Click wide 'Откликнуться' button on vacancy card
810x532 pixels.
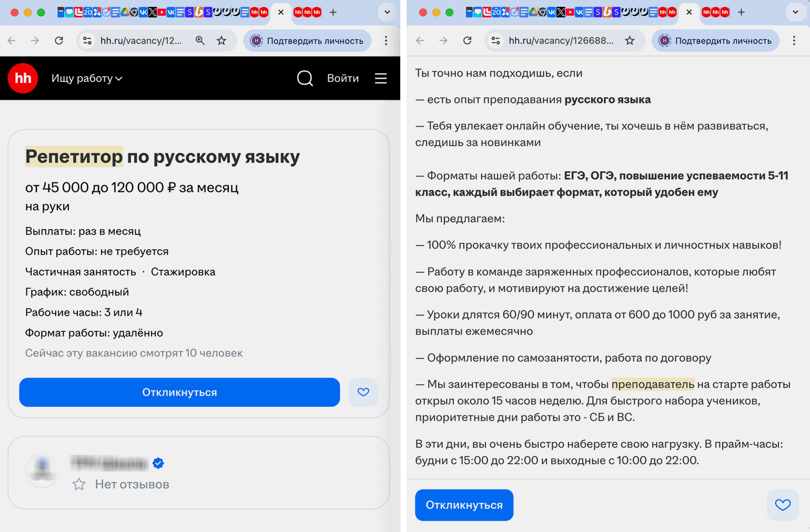(x=179, y=392)
